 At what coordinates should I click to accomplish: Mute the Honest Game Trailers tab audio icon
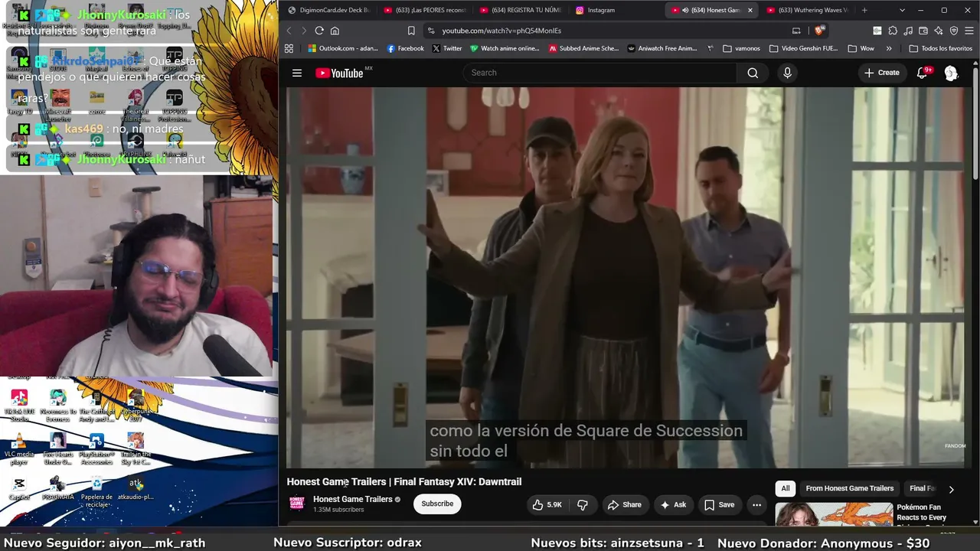click(x=685, y=10)
